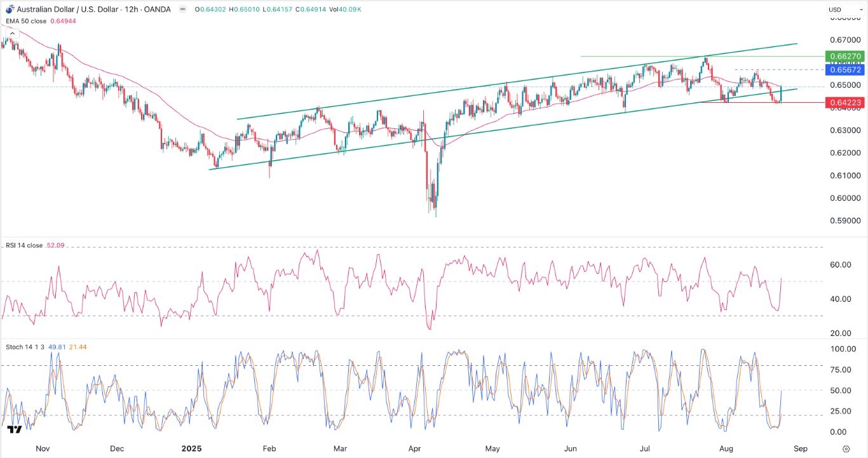Click the Sep label on the time axis
Viewport: 868px width, 458px height.
800,448
